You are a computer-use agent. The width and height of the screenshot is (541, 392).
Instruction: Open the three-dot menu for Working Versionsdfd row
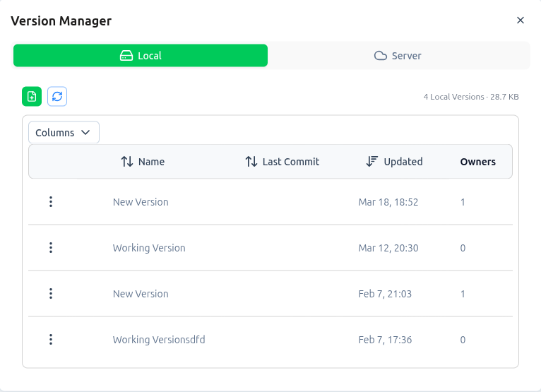[51, 340]
